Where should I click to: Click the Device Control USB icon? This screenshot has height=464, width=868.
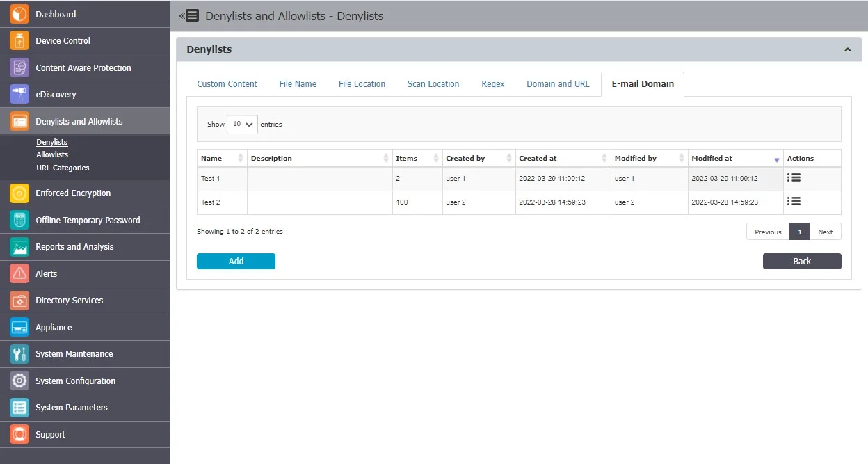pos(19,40)
